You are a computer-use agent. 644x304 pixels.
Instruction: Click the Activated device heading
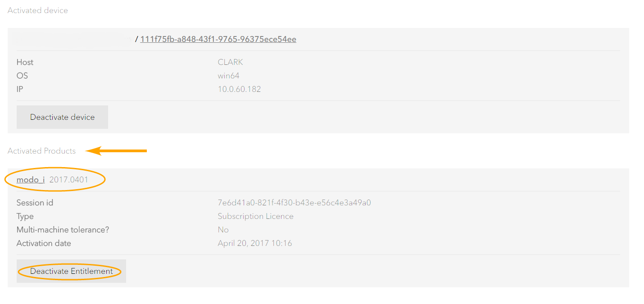click(38, 10)
